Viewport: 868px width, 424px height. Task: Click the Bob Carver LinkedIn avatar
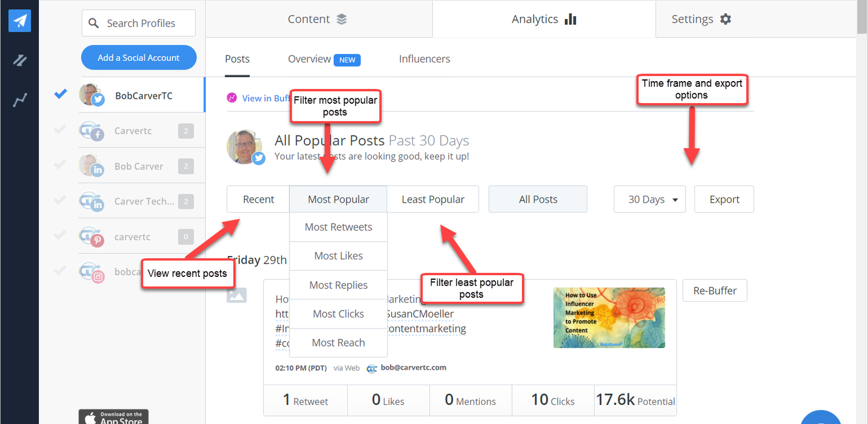point(91,166)
